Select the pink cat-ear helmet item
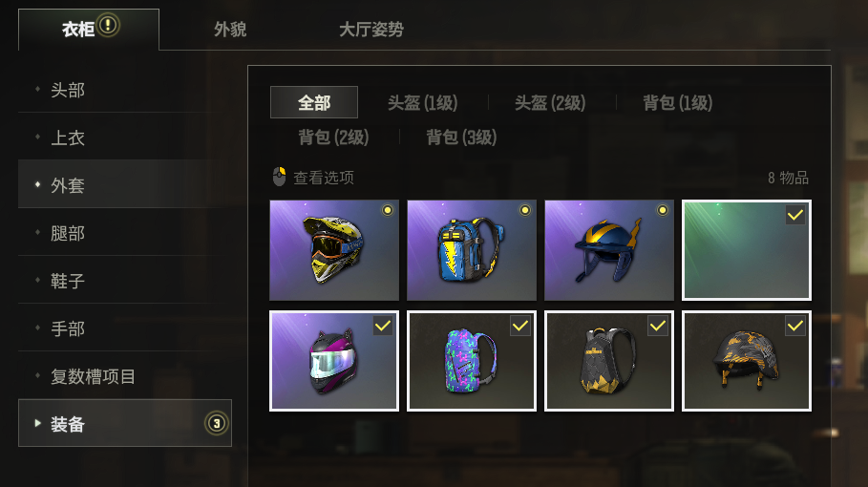The image size is (868, 487). (x=334, y=361)
